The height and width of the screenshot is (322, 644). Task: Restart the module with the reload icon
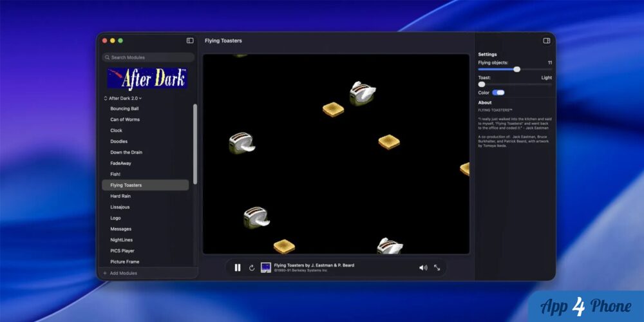(252, 268)
